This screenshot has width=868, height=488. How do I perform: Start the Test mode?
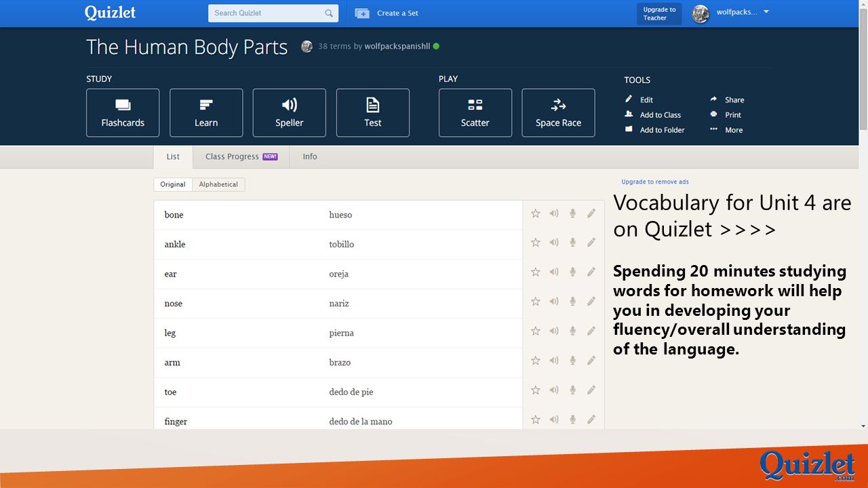tap(373, 113)
